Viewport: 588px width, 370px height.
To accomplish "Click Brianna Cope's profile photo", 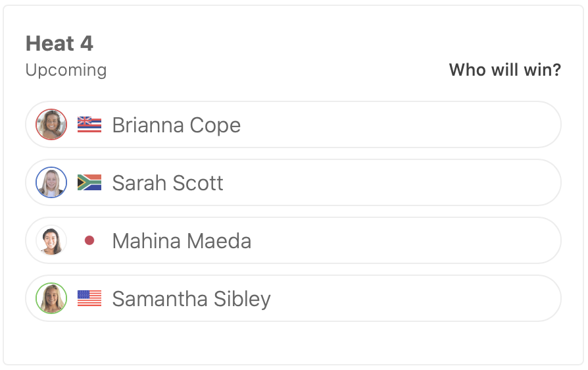I will (51, 124).
